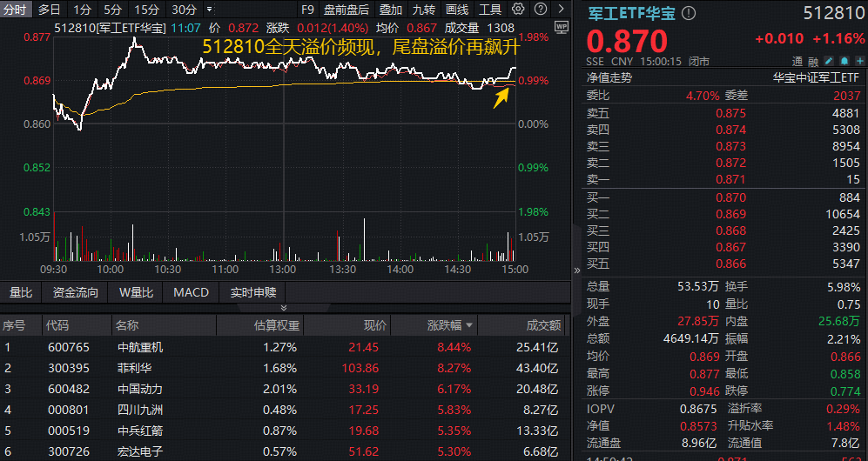868x461 pixels.
Task: Open the 资金流向 tab
Action: tap(75, 292)
